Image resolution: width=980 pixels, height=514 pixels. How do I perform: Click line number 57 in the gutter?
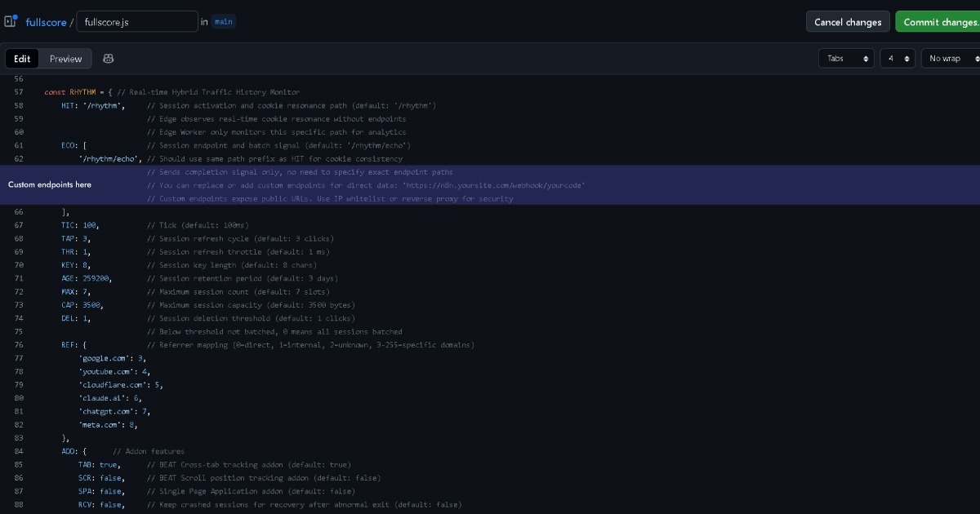19,92
